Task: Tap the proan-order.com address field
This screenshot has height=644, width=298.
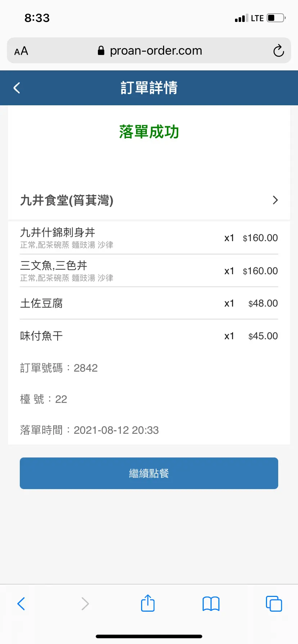Action: click(156, 51)
